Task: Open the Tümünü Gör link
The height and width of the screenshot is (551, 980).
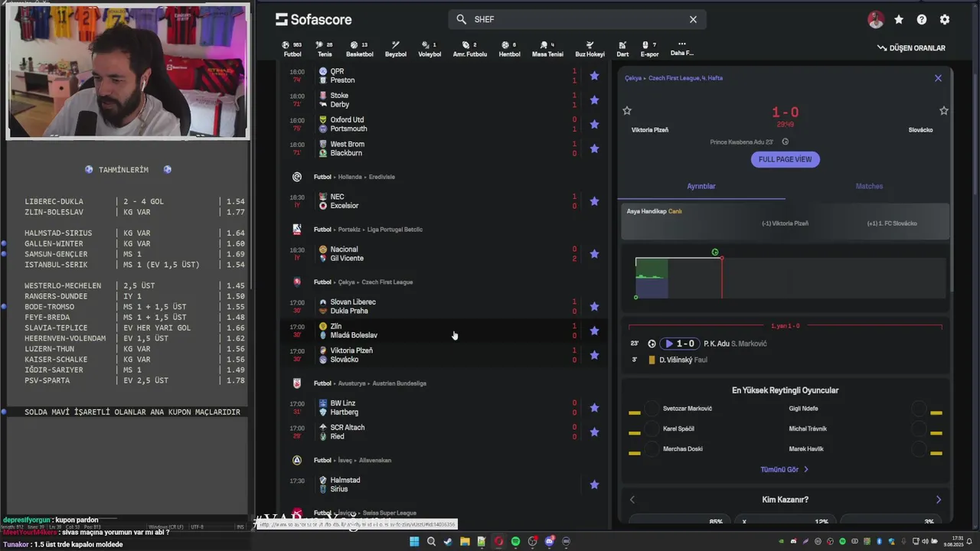Action: tap(785, 470)
